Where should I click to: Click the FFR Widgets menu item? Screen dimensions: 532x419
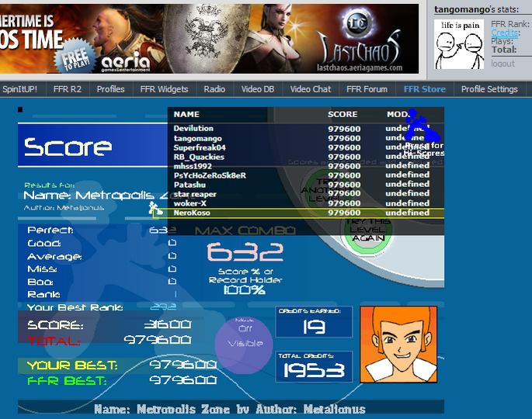(164, 89)
